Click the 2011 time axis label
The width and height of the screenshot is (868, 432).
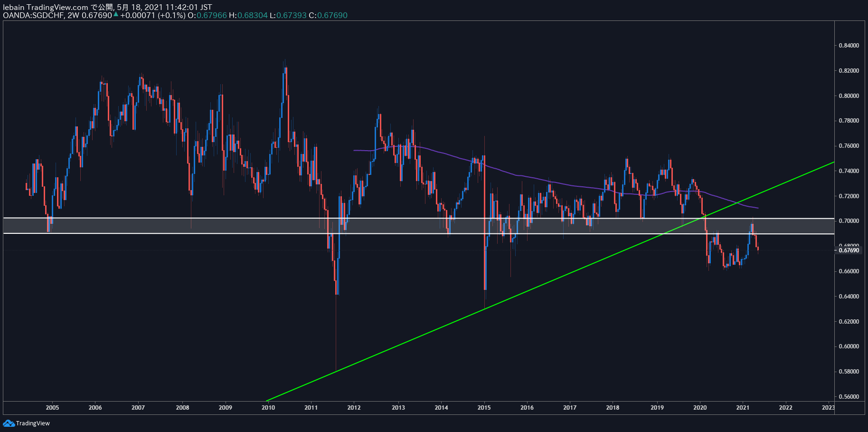(x=311, y=407)
